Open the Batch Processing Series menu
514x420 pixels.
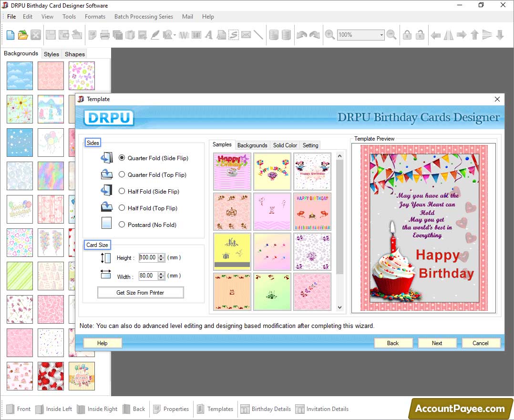144,16
